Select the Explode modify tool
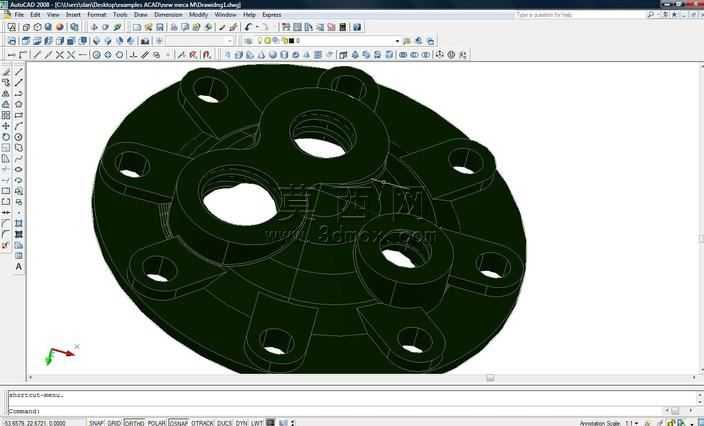 tap(6, 246)
